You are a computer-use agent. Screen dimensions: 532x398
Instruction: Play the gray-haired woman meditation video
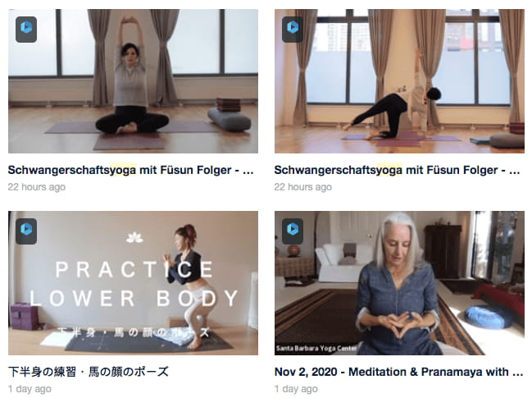pyautogui.click(x=399, y=283)
